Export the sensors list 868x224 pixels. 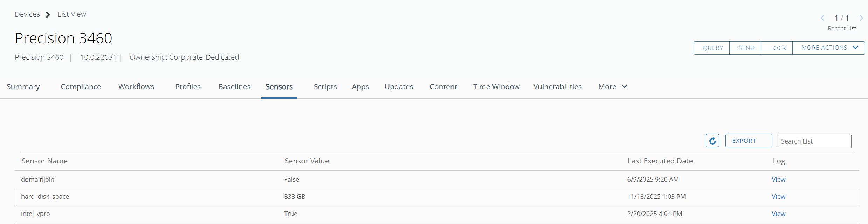[749, 141]
